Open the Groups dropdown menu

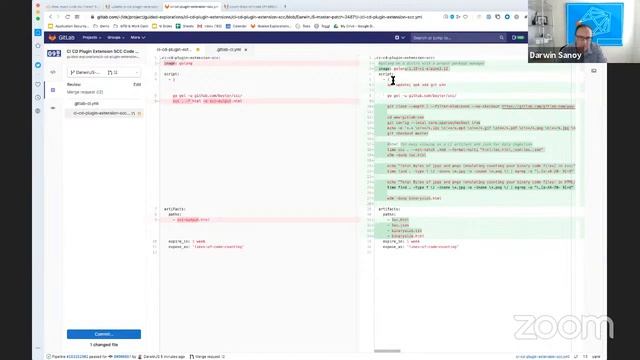[x=116, y=38]
